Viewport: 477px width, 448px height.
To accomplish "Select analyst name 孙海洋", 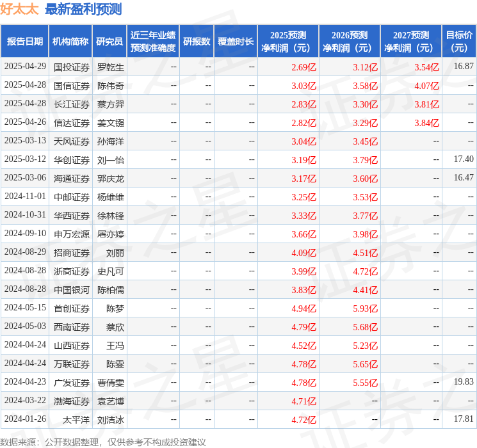I will [110, 141].
